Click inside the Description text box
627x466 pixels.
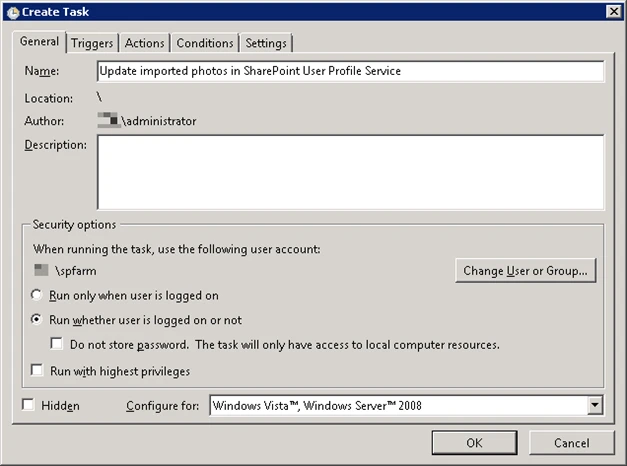[x=350, y=172]
